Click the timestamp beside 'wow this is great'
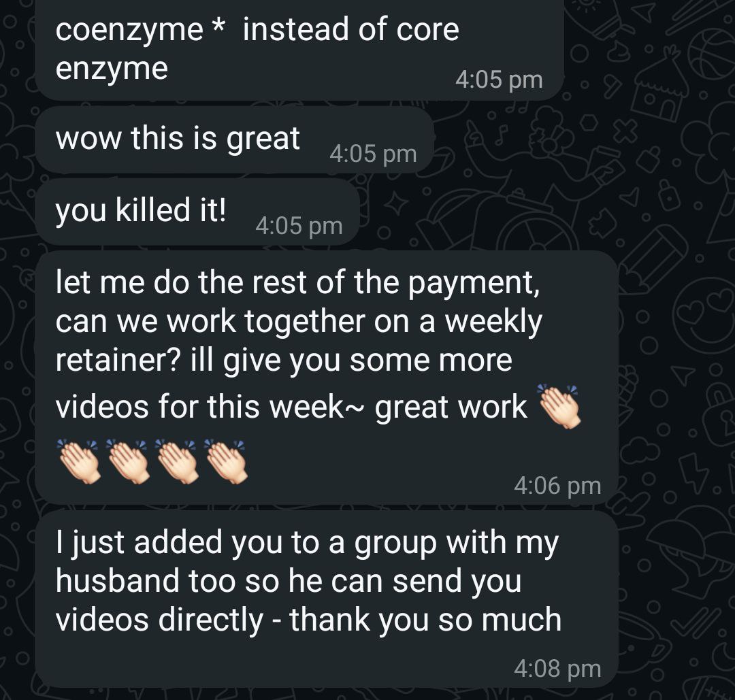Viewport: 735px width, 700px height. (373, 154)
